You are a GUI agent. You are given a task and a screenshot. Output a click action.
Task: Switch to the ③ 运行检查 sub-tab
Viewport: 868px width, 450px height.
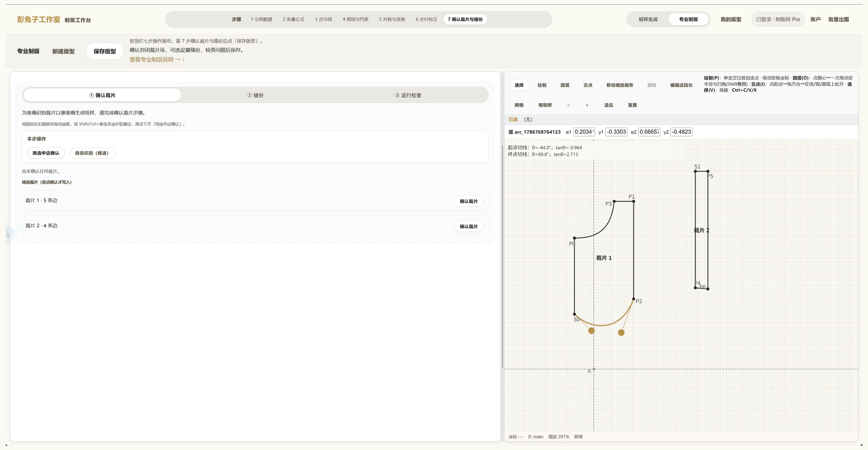click(408, 95)
